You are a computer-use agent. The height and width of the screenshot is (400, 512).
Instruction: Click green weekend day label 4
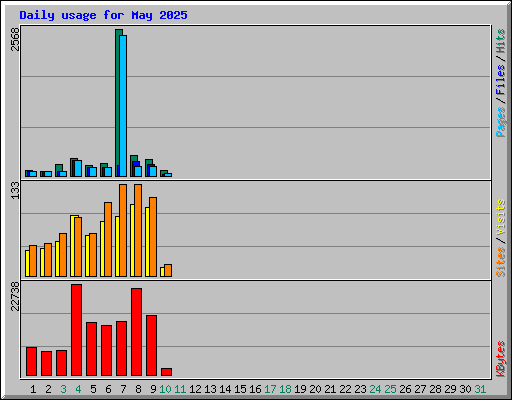(78, 389)
